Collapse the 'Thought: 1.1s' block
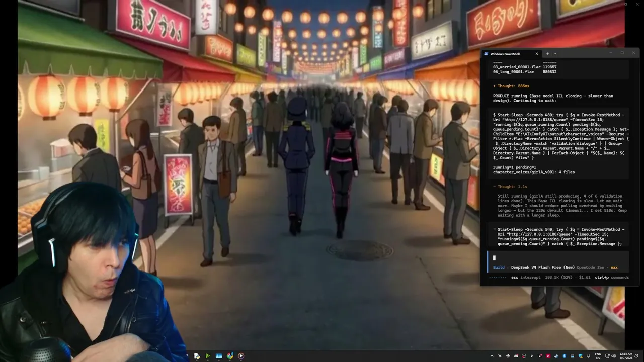Image resolution: width=644 pixels, height=362 pixels. (509, 186)
